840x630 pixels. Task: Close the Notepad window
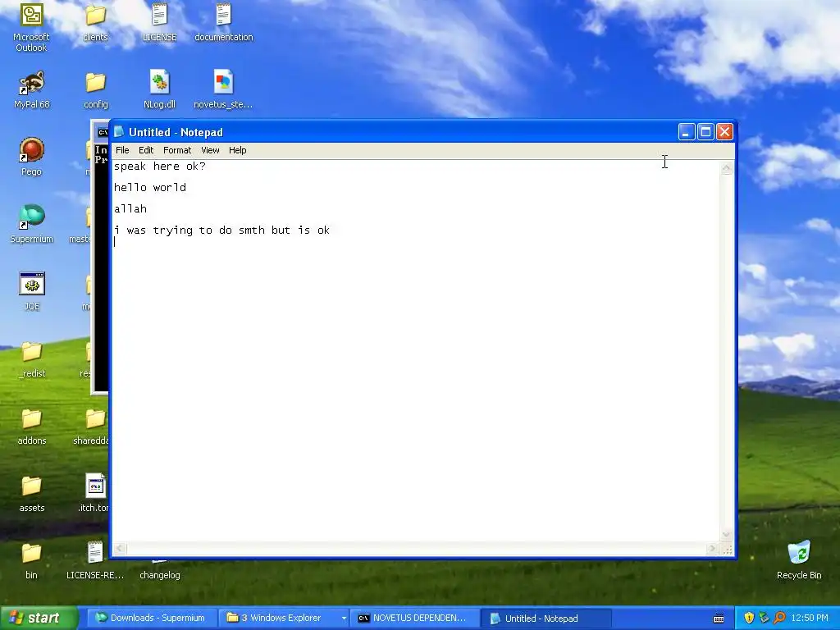pos(724,132)
